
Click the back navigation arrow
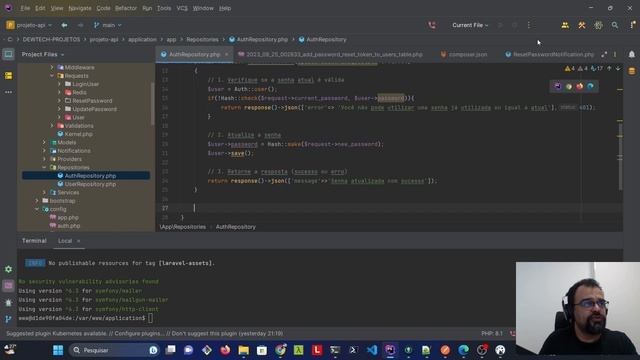64,25
